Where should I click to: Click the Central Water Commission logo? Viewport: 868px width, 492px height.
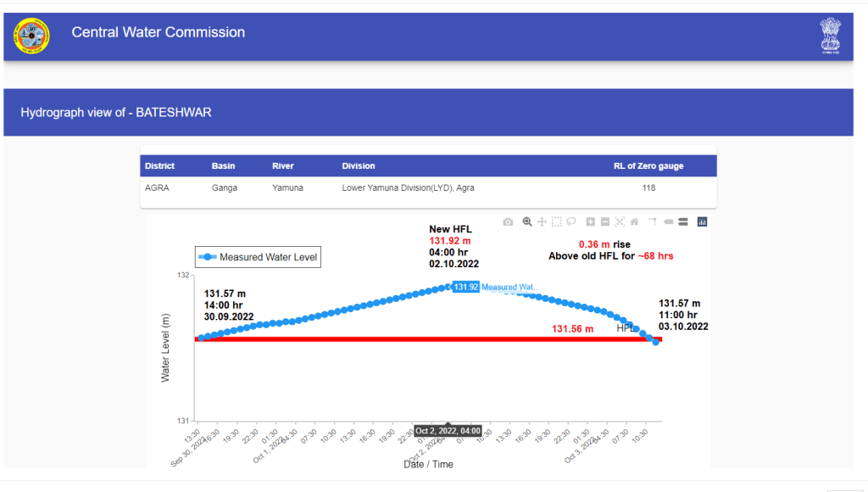[x=32, y=34]
